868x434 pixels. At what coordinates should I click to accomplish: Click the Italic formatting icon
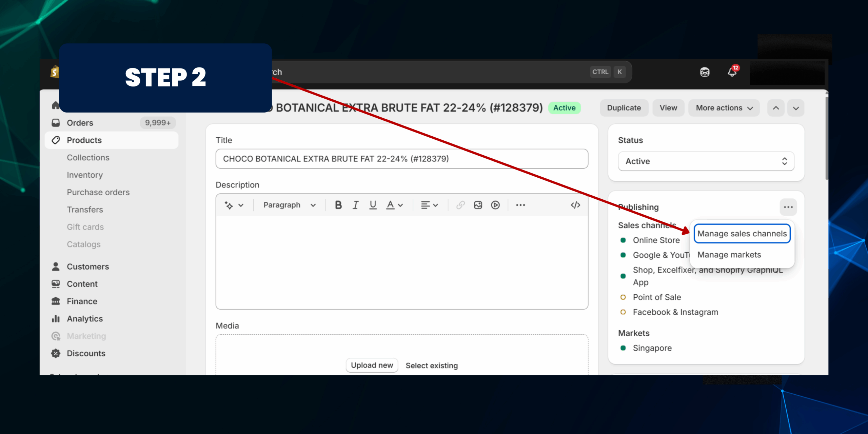(355, 205)
